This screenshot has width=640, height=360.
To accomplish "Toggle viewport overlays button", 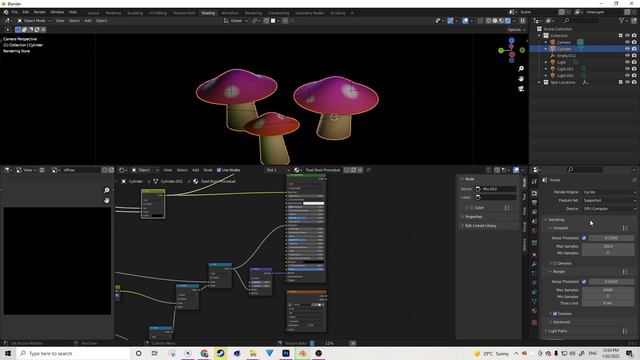I will [465, 20].
